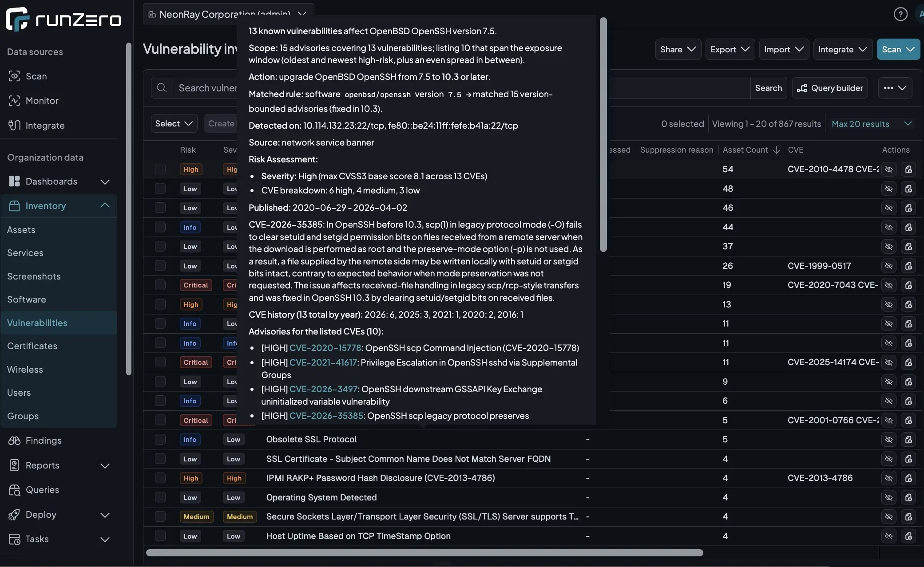Click lock icon in Operating System Detected row
This screenshot has height=567, width=924.
[908, 498]
